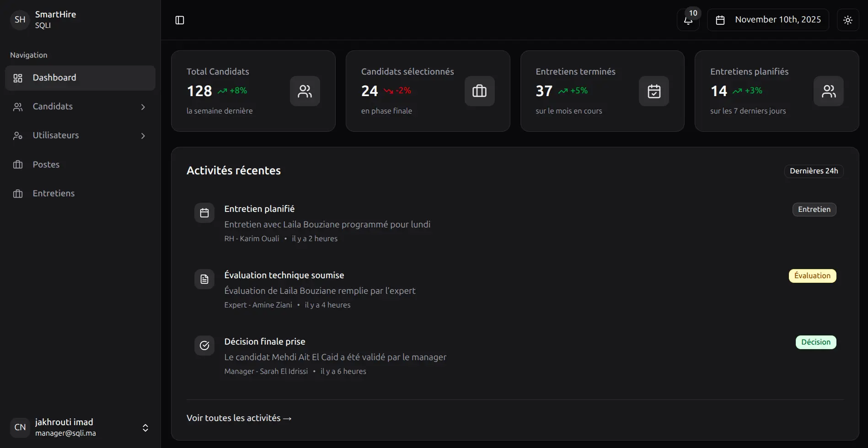868x448 pixels.
Task: Navigate to Entretiens in the sidebar
Action: 54,194
